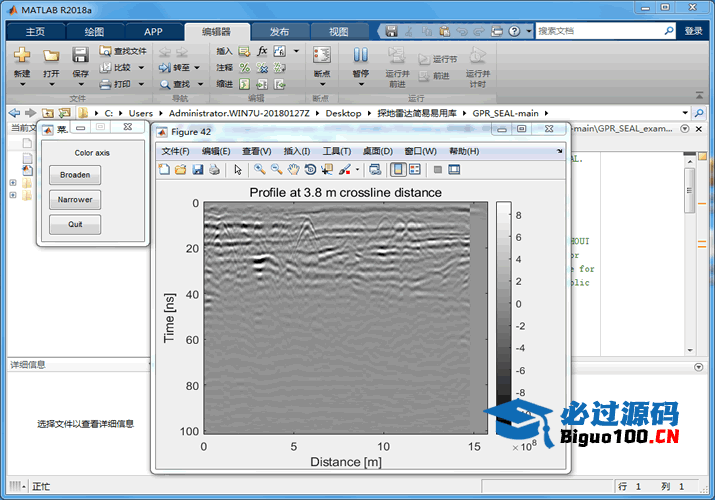715x500 pixels.
Task: Switch to the APP tab
Action: click(x=153, y=31)
